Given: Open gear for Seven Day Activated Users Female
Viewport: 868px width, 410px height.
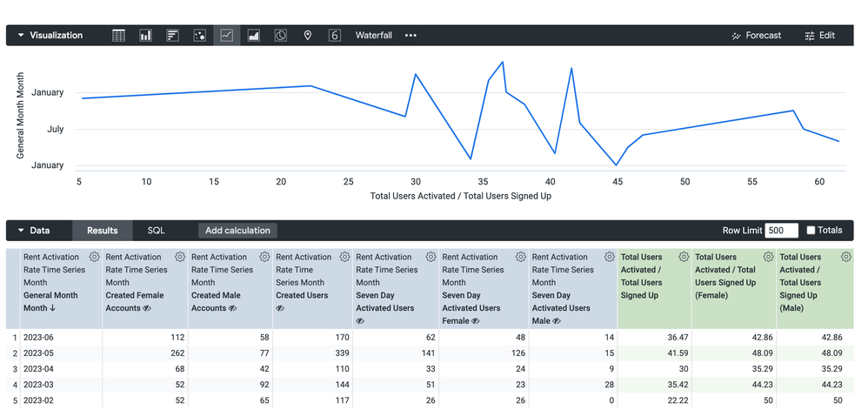Looking at the screenshot, I should point(520,257).
